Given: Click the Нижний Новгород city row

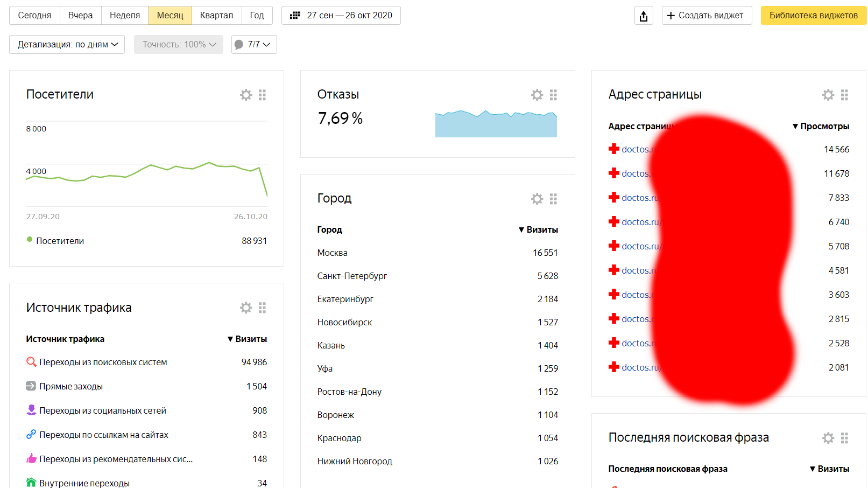Looking at the screenshot, I should click(437, 461).
